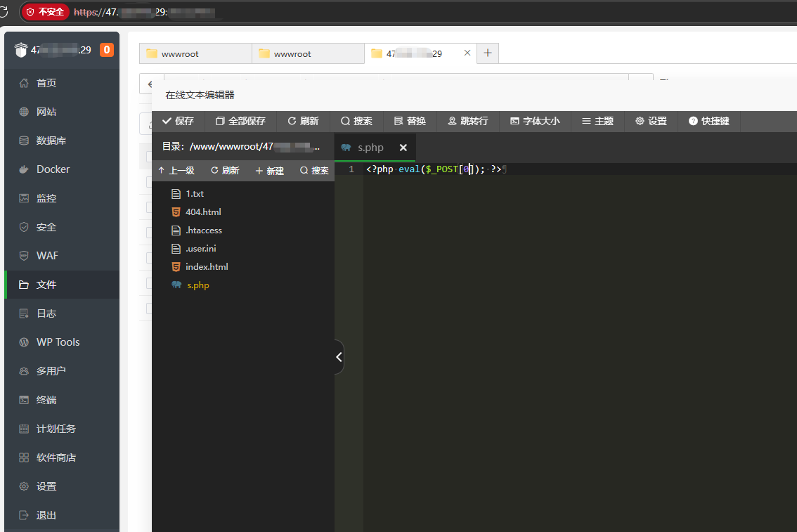Close the s.php editor tab
Screen dimensions: 797x532
pos(403,148)
